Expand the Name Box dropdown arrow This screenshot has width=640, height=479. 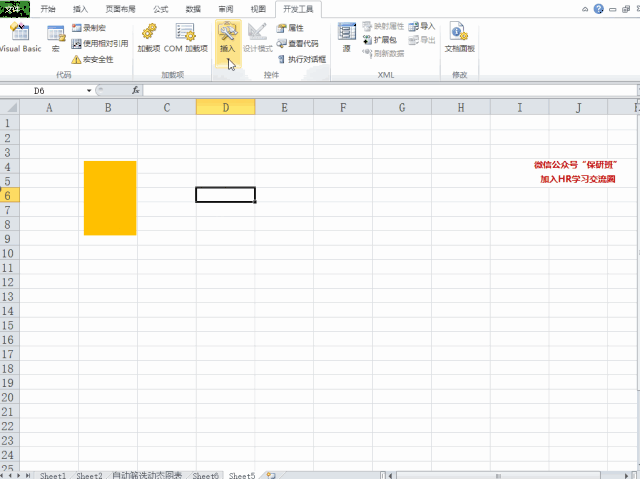[x=89, y=91]
